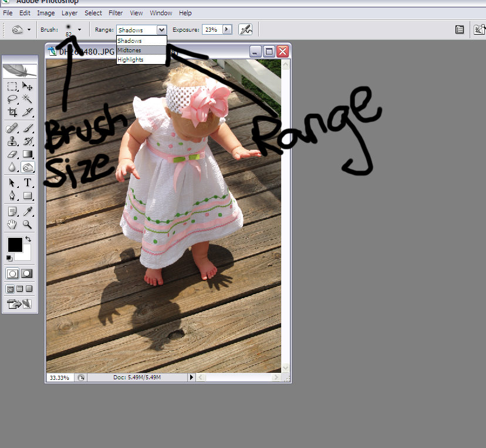Switch to Quick Mask mode
The image size is (486, 448).
(26, 274)
